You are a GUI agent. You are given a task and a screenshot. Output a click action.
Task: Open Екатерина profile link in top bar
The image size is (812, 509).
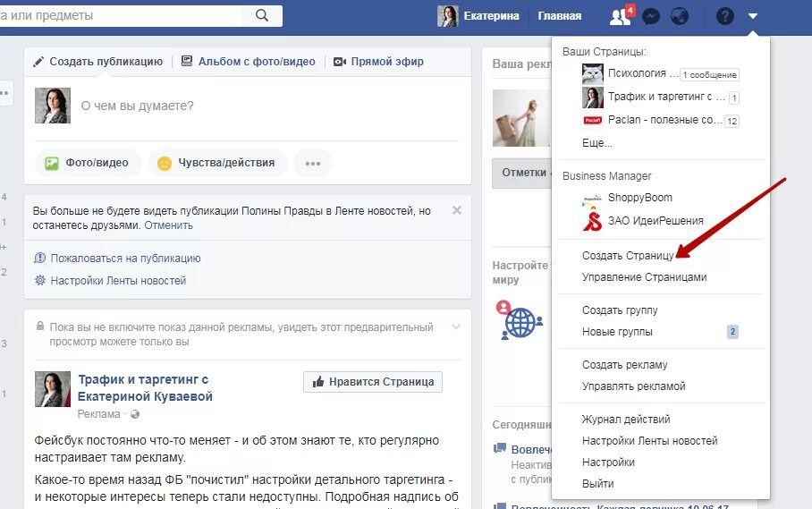pyautogui.click(x=478, y=16)
